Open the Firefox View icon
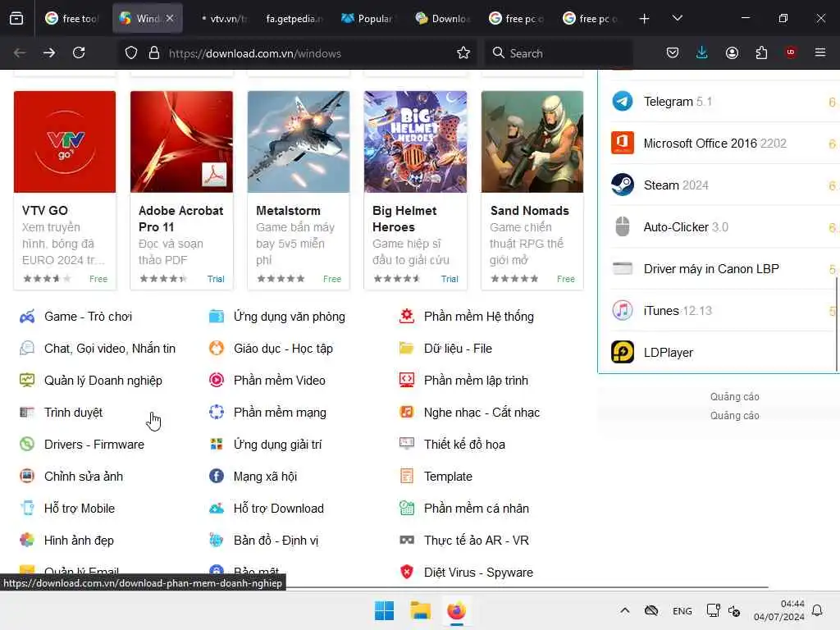This screenshot has height=630, width=840. 16,19
